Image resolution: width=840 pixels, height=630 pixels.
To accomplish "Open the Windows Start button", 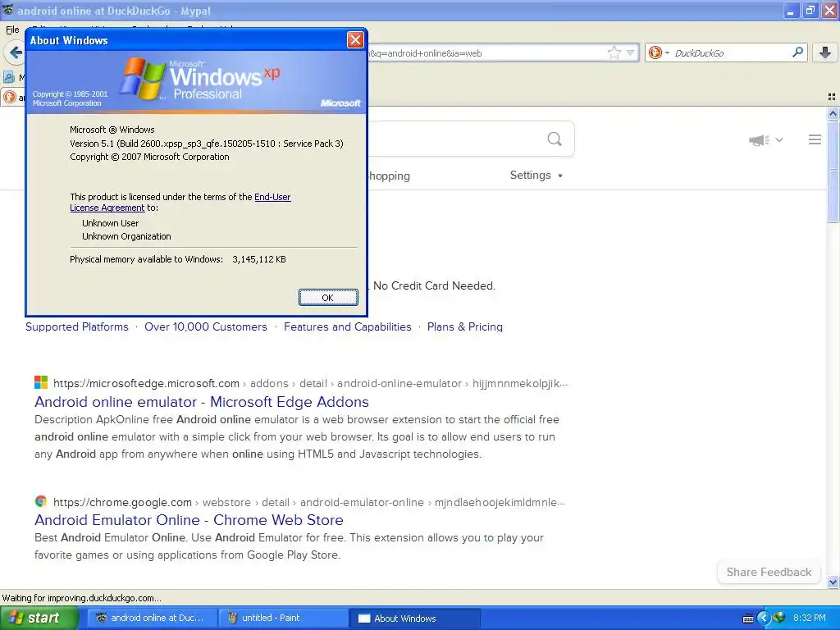I will (39, 618).
